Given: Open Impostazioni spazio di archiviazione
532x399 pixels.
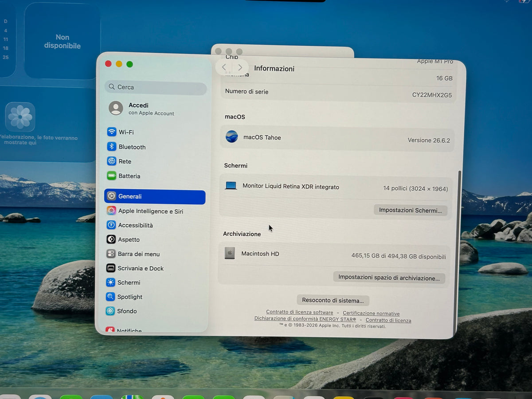Looking at the screenshot, I should 389,278.
